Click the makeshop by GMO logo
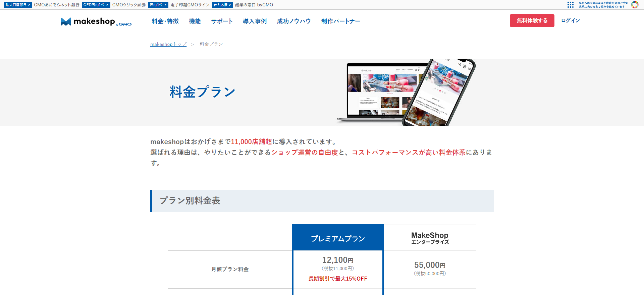Image resolution: width=644 pixels, height=295 pixels. pyautogui.click(x=96, y=21)
